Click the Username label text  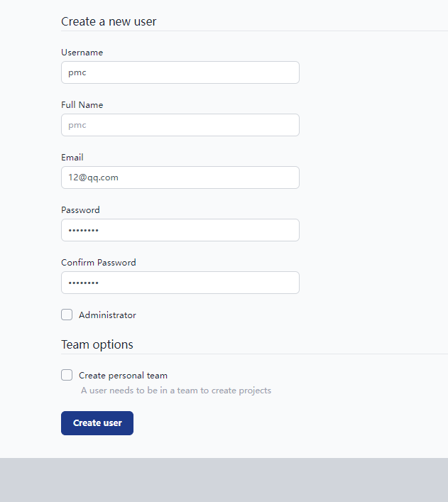coord(82,53)
